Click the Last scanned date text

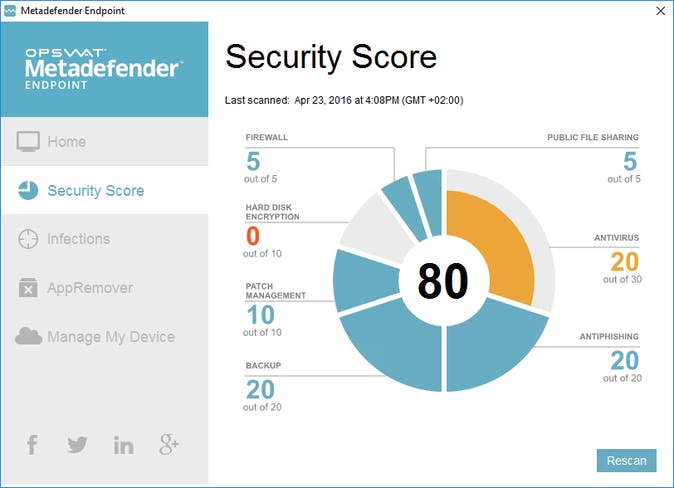pos(344,100)
